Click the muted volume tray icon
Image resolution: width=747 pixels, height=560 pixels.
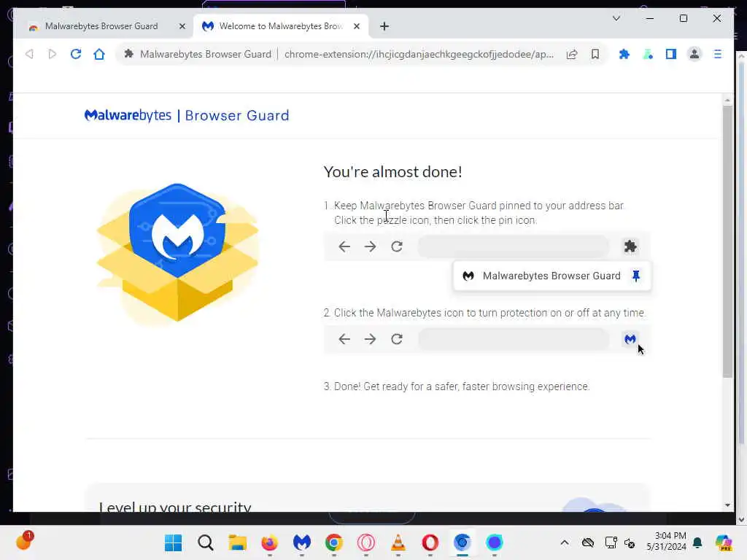pos(630,542)
